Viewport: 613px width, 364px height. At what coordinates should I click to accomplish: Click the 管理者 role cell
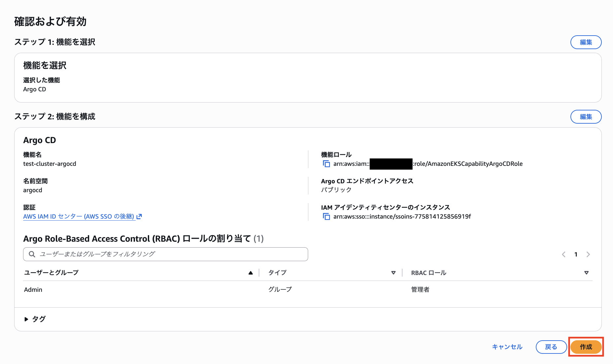[420, 289]
